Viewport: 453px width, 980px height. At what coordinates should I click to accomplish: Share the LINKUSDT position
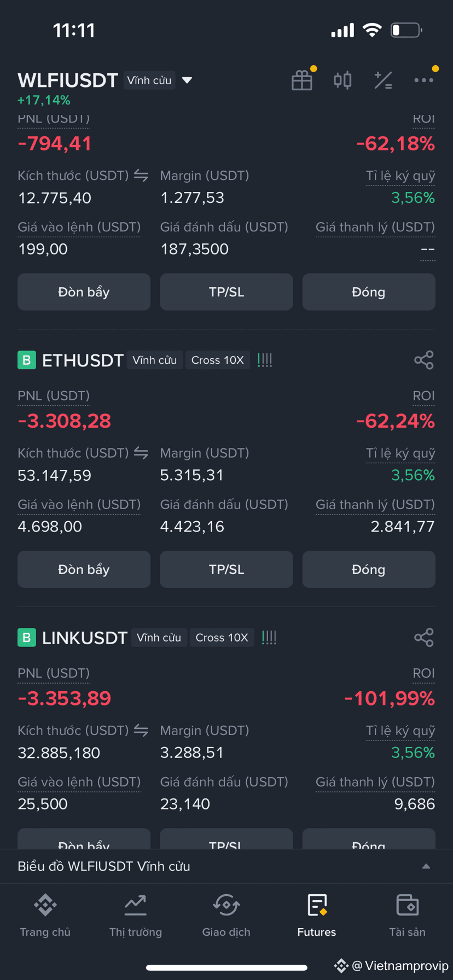click(x=424, y=637)
